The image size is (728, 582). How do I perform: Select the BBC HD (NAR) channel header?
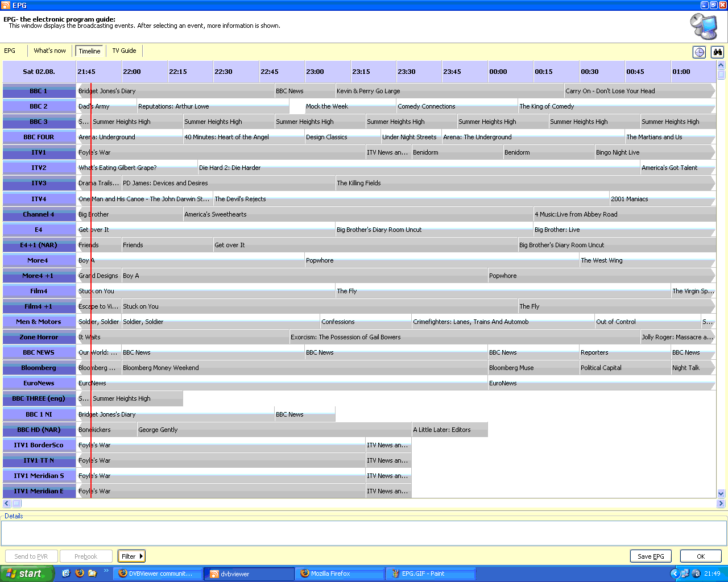(x=39, y=430)
